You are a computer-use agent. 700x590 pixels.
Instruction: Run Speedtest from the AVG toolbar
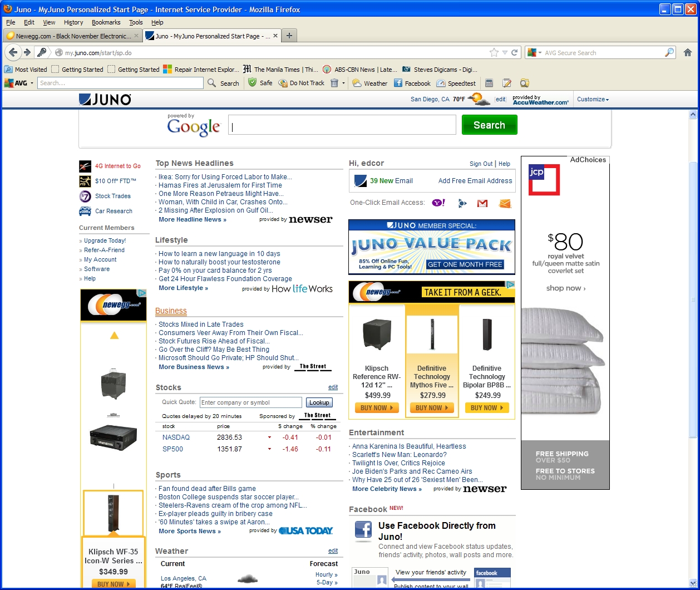(x=441, y=83)
